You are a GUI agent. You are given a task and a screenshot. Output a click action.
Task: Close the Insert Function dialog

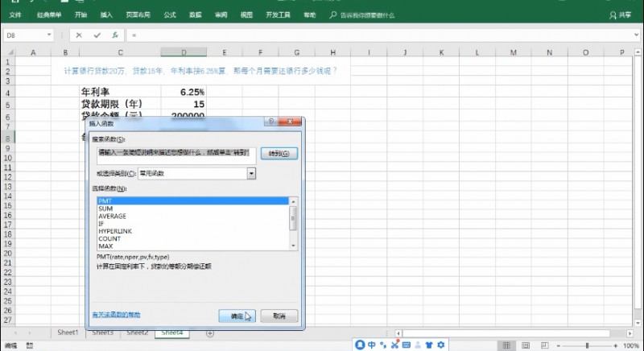[x=290, y=122]
